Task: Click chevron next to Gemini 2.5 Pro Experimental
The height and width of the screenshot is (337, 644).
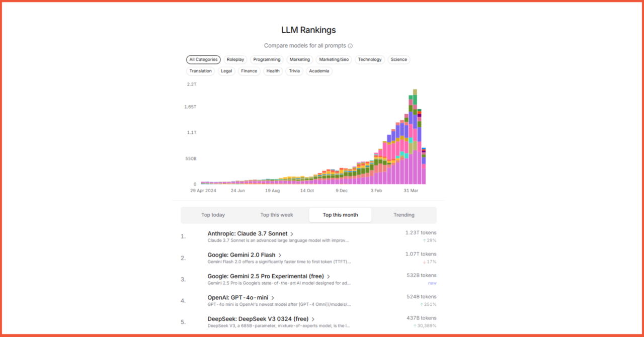Action: [329, 277]
